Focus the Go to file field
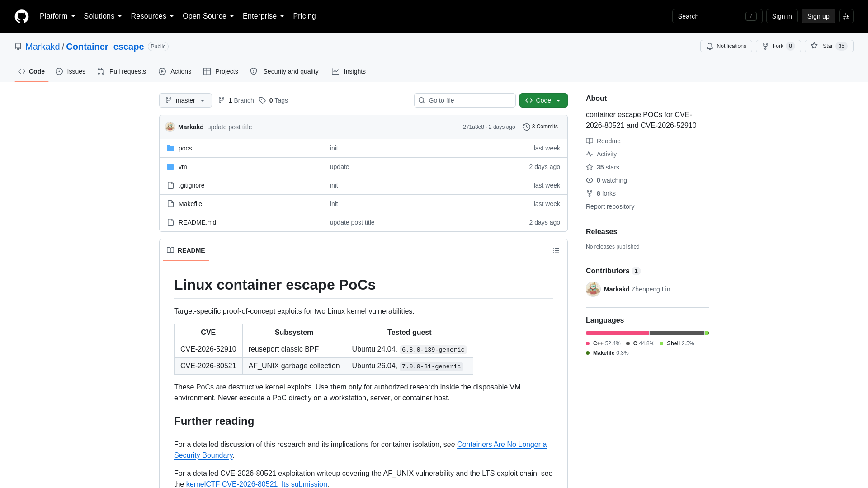Screen dimensions: 868x488 [x=465, y=100]
